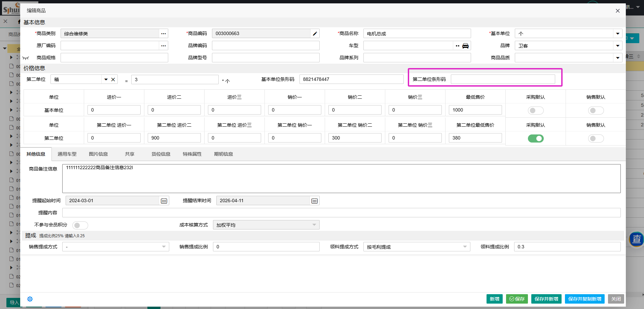Switch to the 通用车型 tab
The height and width of the screenshot is (309, 644).
(67, 154)
